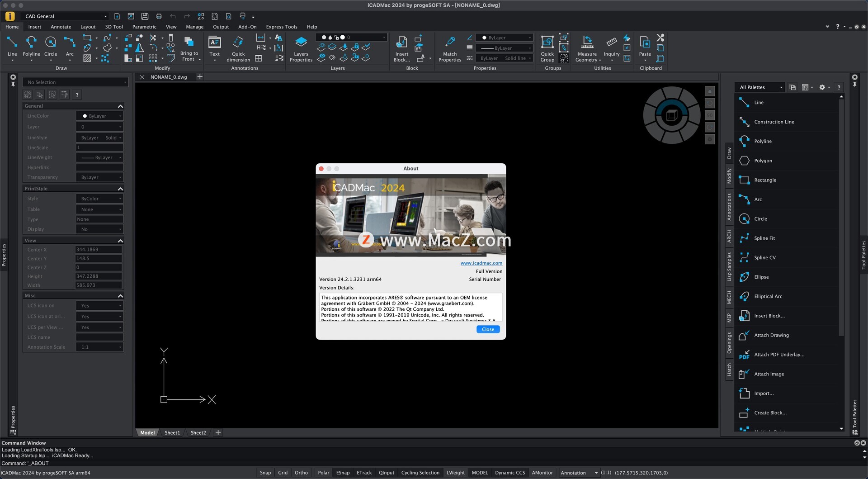Toggle ETrack in status bar
This screenshot has height=479, width=868.
364,473
